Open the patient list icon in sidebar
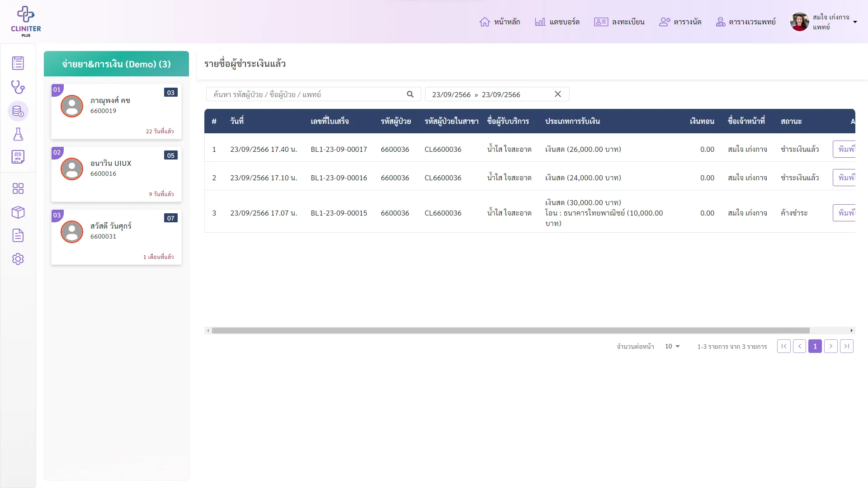The height and width of the screenshot is (488, 868). click(18, 63)
